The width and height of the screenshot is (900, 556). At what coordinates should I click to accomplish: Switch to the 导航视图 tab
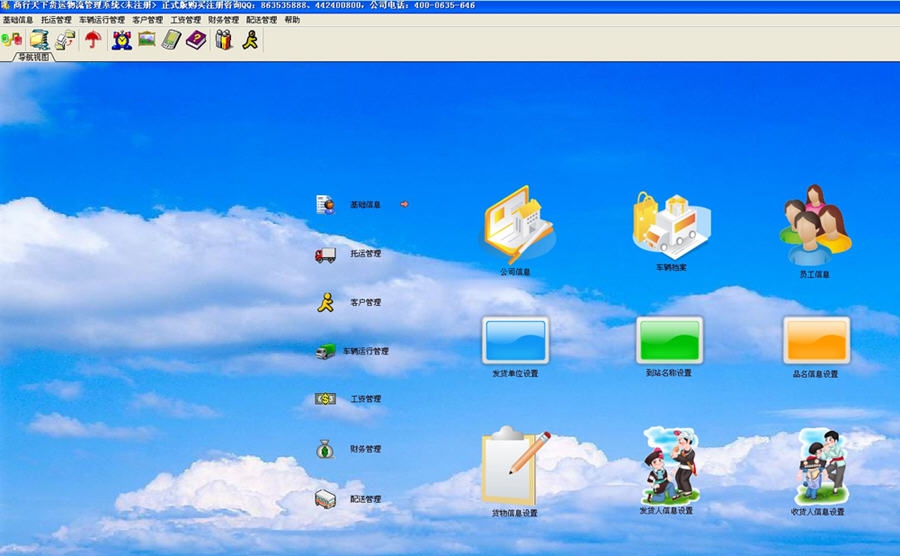pyautogui.click(x=33, y=57)
